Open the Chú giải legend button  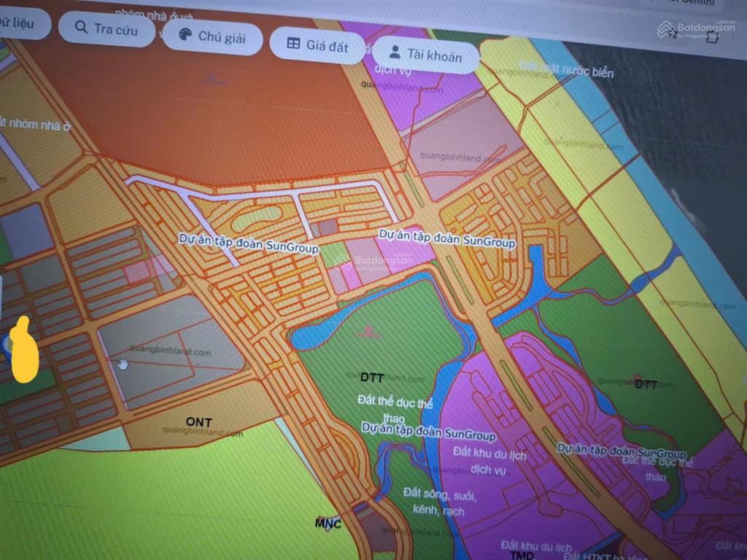click(x=212, y=36)
